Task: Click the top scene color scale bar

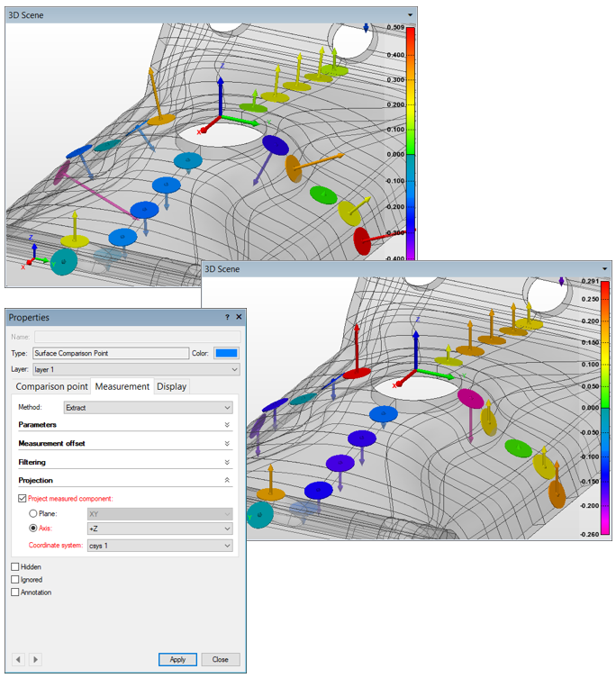Action: tap(410, 142)
